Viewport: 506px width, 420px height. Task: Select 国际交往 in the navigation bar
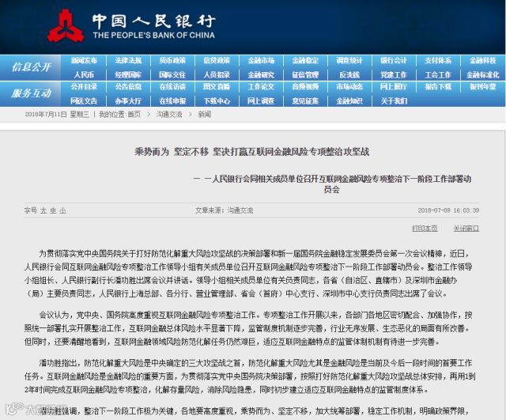[x=172, y=75]
